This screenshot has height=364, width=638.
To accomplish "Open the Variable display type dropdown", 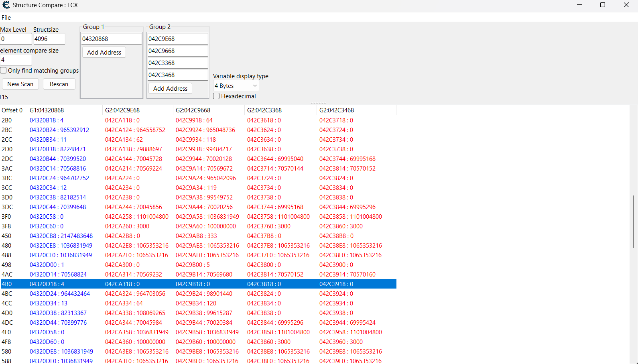I will click(236, 86).
